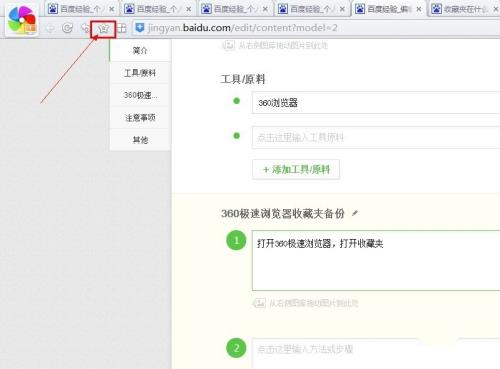Select the 百度经验_编辑 tab
Image resolution: width=500 pixels, height=369 pixels.
point(389,9)
